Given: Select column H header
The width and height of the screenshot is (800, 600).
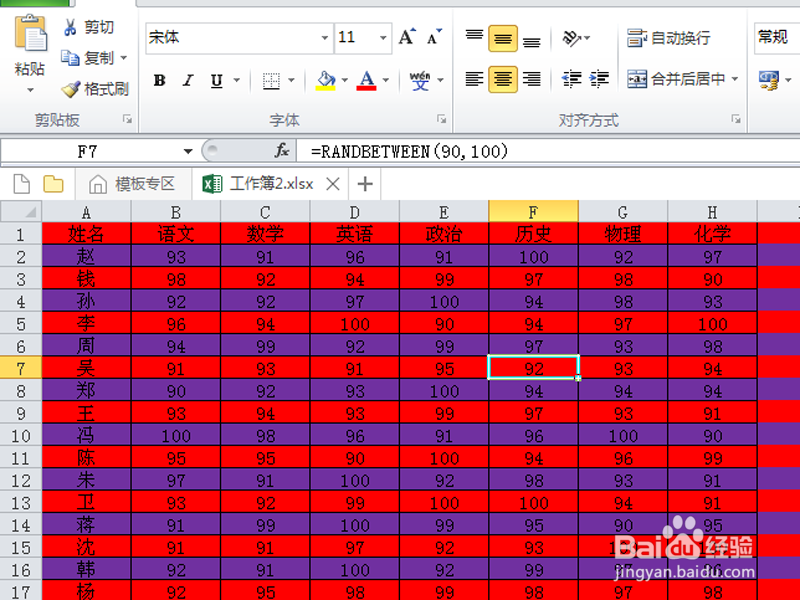Looking at the screenshot, I should pos(713,211).
